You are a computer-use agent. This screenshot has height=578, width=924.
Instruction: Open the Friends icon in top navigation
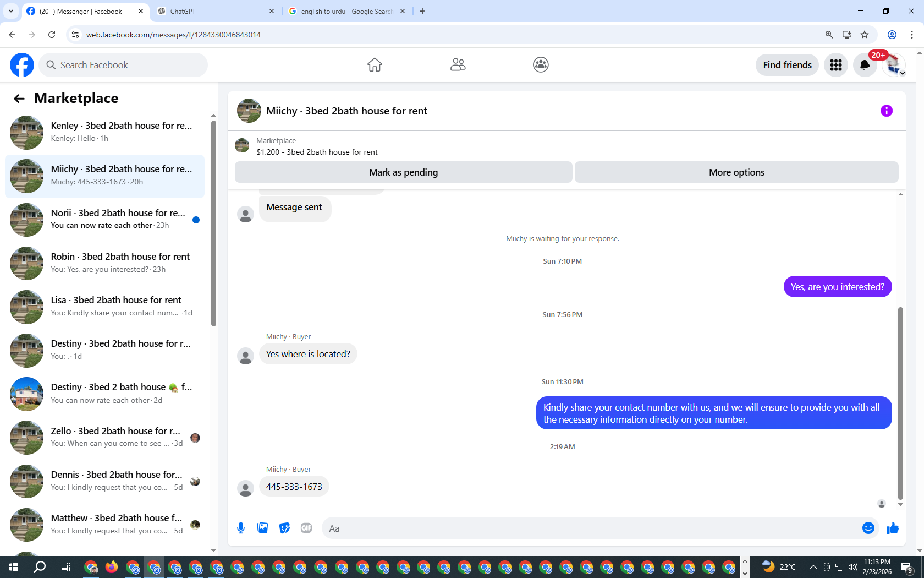pyautogui.click(x=458, y=65)
